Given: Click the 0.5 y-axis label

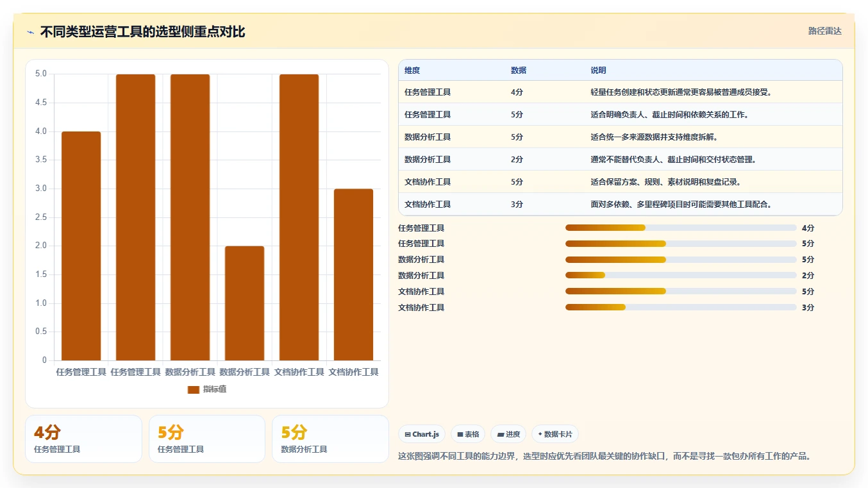Looking at the screenshot, I should 41,332.
